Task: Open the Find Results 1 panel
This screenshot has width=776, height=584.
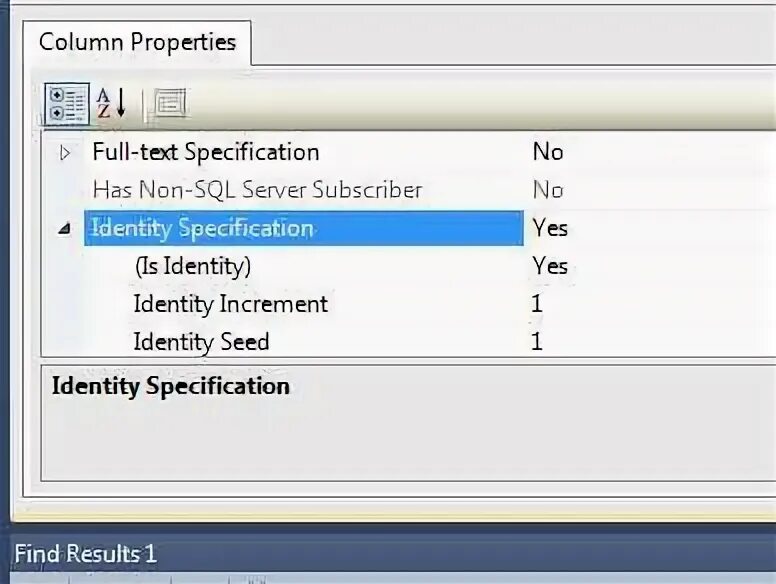Action: pyautogui.click(x=85, y=553)
